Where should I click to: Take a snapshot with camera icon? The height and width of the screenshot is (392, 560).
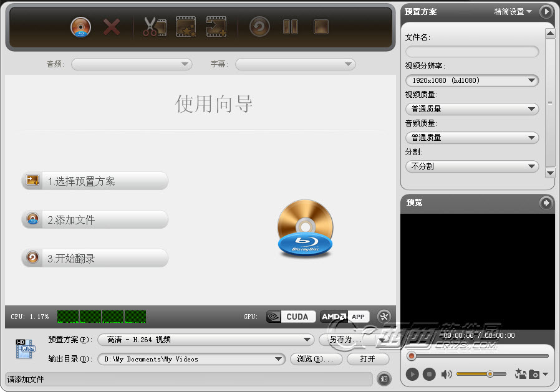(x=534, y=374)
